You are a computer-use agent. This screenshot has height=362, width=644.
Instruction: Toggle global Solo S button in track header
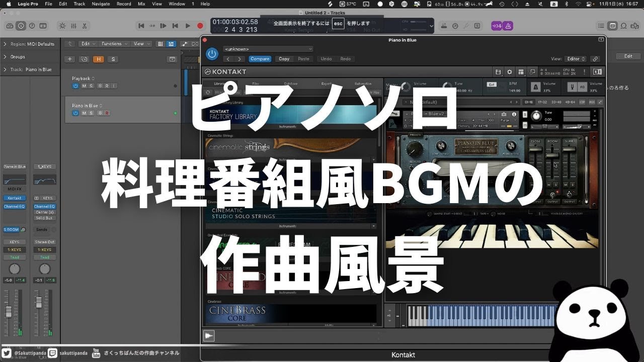coord(113,59)
